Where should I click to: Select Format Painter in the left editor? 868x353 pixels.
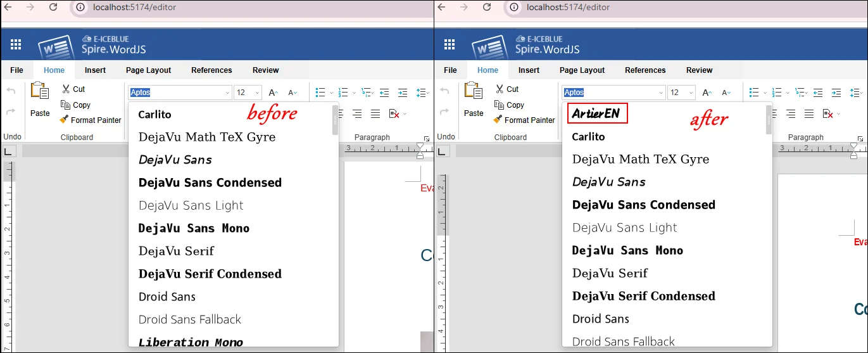pos(91,120)
